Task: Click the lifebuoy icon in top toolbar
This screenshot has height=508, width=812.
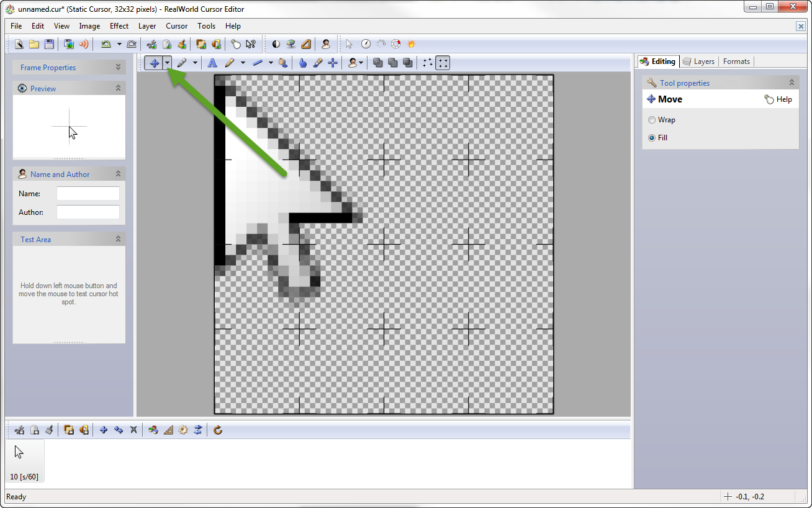Action: pyautogui.click(x=396, y=44)
